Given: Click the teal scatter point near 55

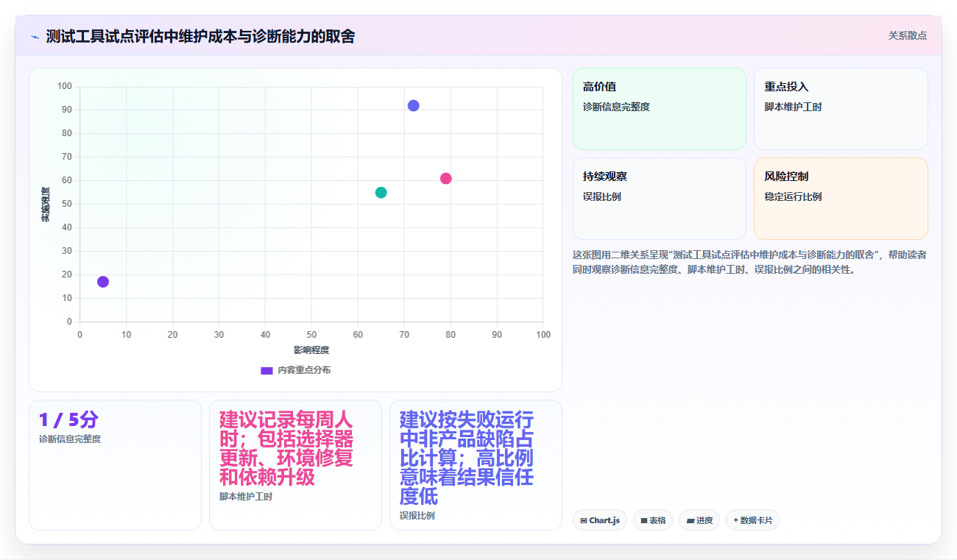Looking at the screenshot, I should tap(381, 192).
